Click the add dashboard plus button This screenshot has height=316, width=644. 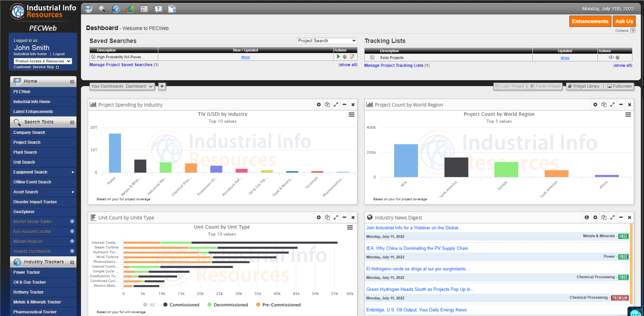[162, 86]
